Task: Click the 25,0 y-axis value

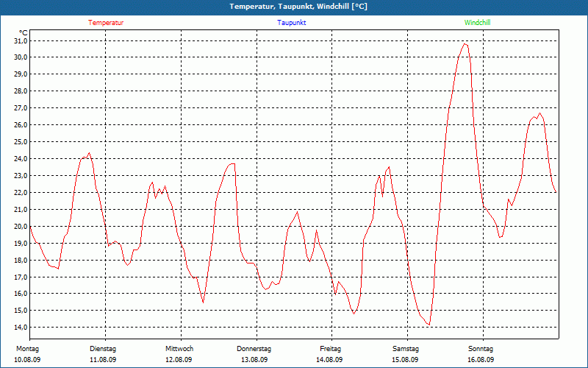Action: 21,141
